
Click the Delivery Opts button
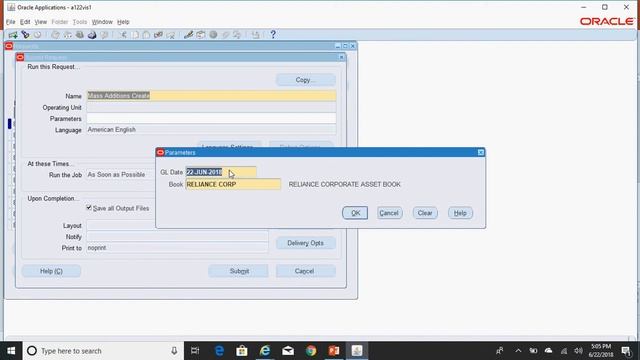coord(306,243)
